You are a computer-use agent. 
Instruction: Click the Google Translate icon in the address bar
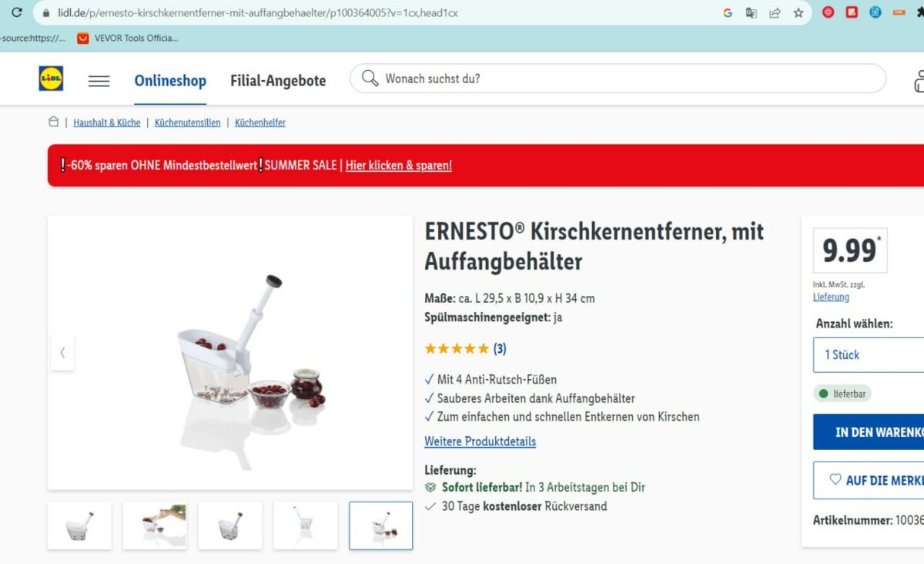751,13
